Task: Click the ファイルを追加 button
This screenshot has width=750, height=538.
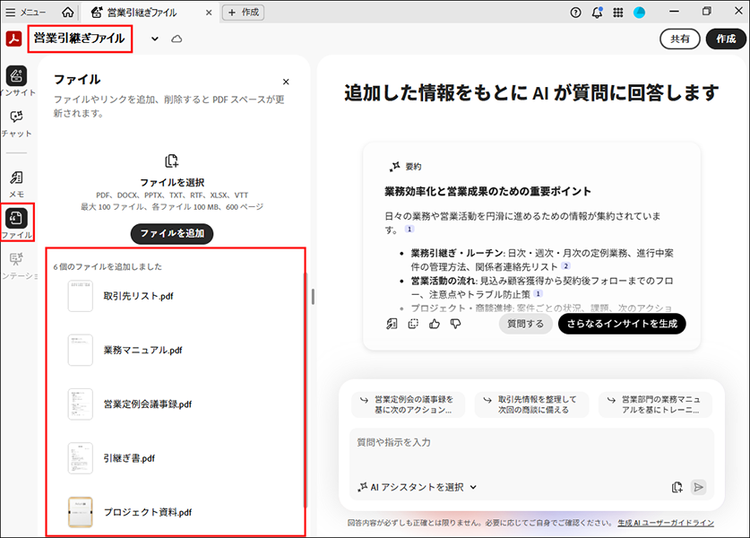Action: point(171,233)
